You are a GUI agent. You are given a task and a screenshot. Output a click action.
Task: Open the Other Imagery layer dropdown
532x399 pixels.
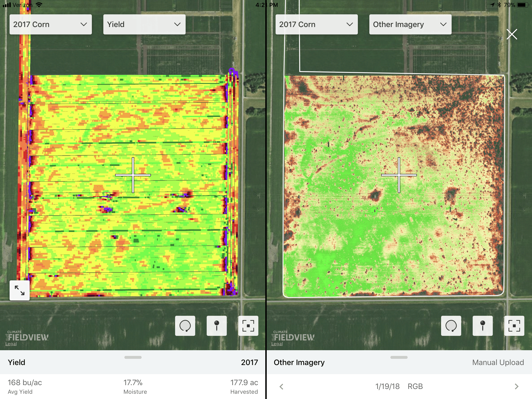(x=410, y=24)
